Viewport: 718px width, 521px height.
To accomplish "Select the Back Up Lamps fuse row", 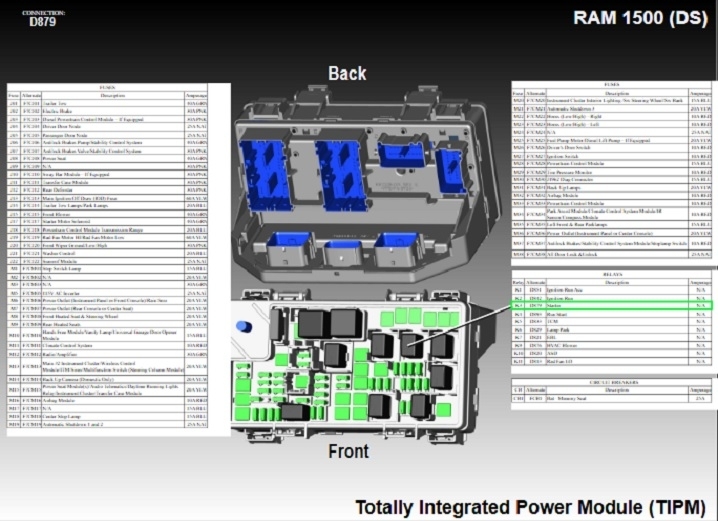I will 612,188.
